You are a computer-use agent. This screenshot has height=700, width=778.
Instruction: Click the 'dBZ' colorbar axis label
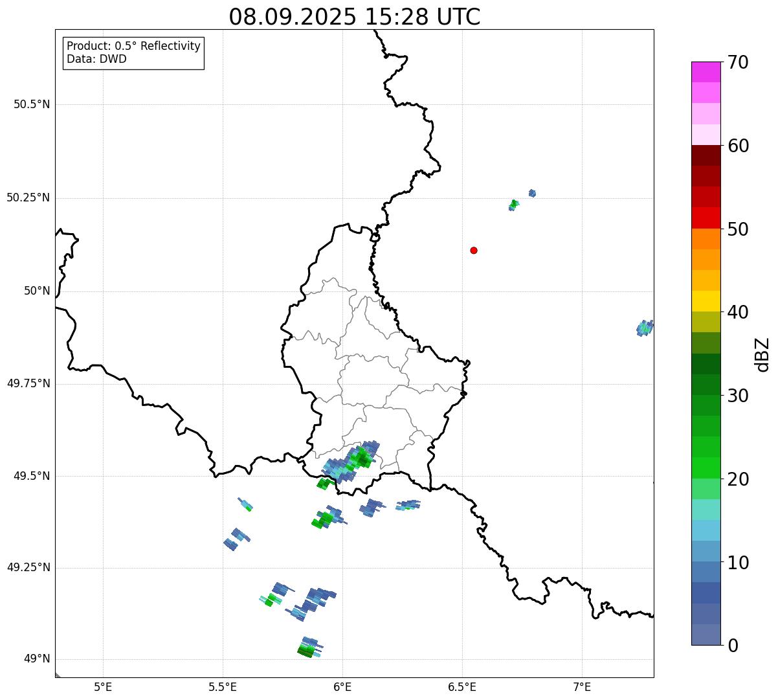pyautogui.click(x=763, y=354)
